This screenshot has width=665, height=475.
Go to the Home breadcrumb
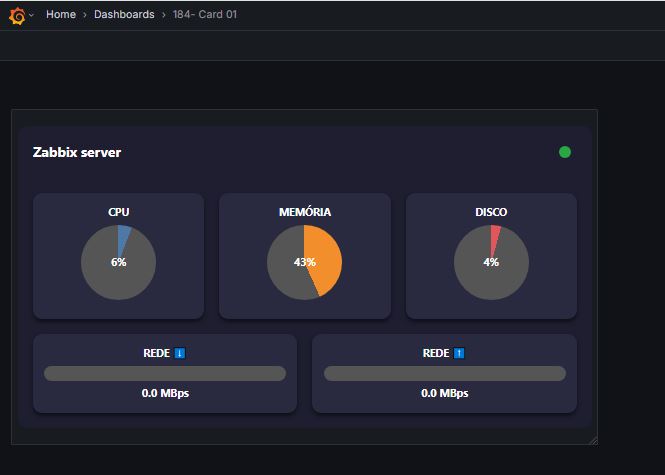pos(61,14)
